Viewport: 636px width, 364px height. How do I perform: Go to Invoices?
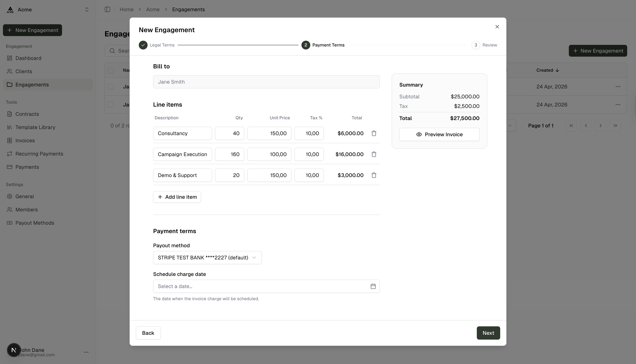click(48, 140)
